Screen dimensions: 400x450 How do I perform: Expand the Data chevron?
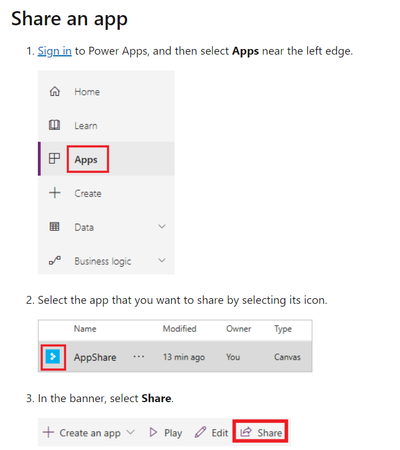tap(162, 227)
